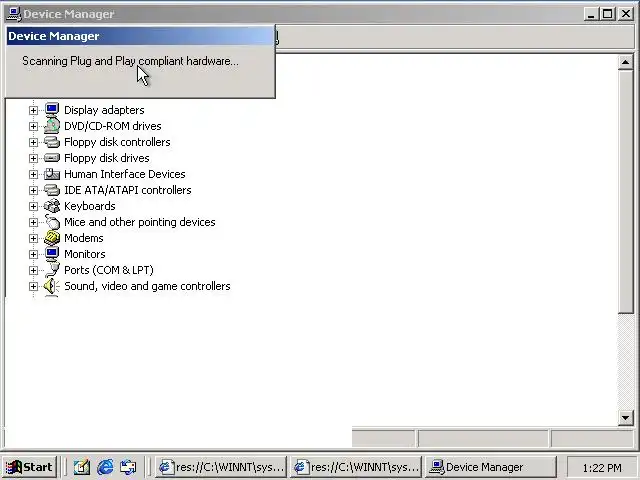This screenshot has width=640, height=480.
Task: Expand the DVD/CD-ROM drives node
Action: tap(33, 126)
